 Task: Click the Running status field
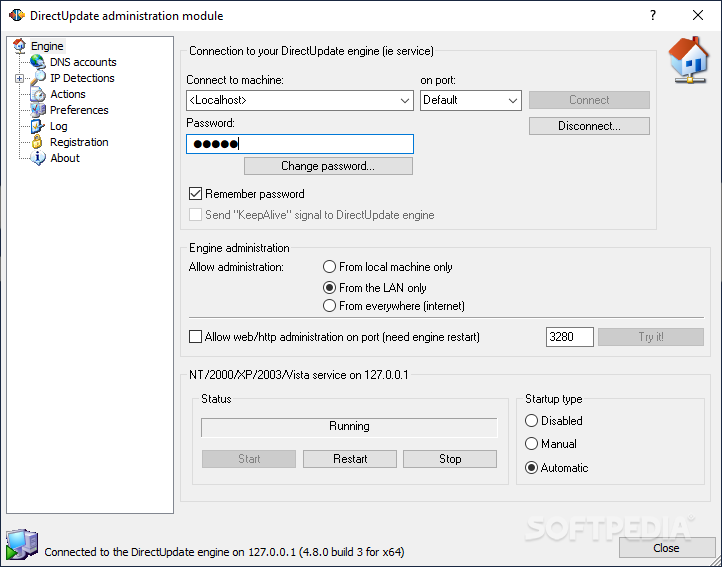coord(349,427)
